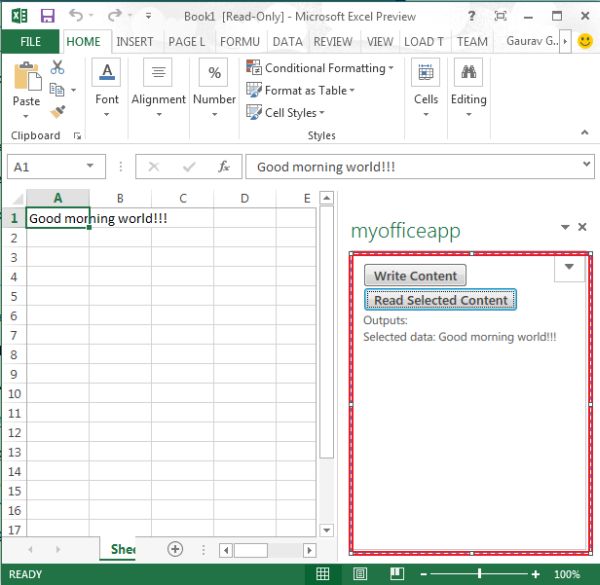Close the myofficeapp task pane

tap(582, 227)
